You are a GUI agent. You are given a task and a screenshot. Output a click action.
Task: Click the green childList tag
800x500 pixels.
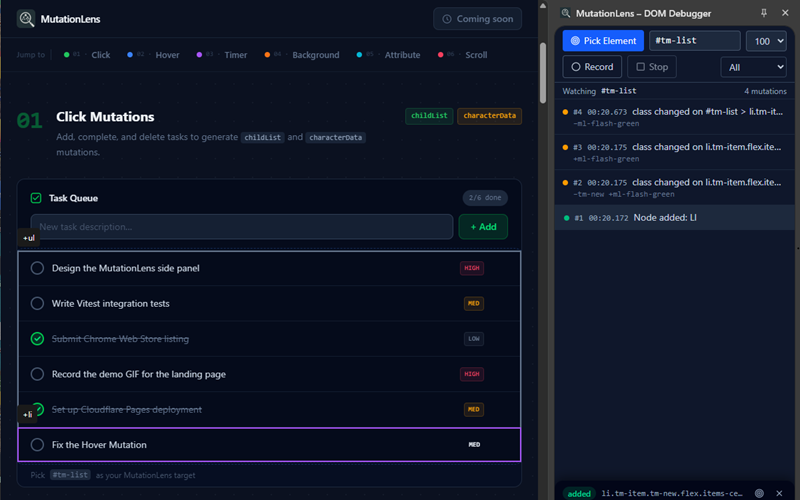click(429, 116)
